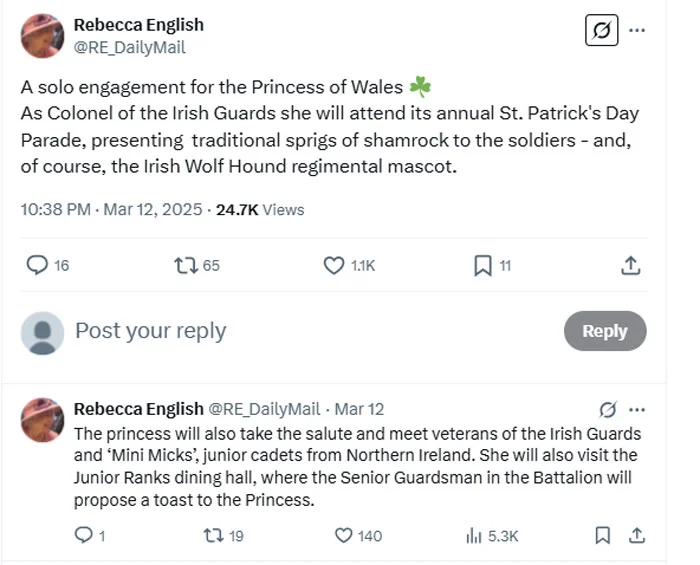This screenshot has height=565, width=700.
Task: Like the second post with 140 likes
Action: coord(344,535)
